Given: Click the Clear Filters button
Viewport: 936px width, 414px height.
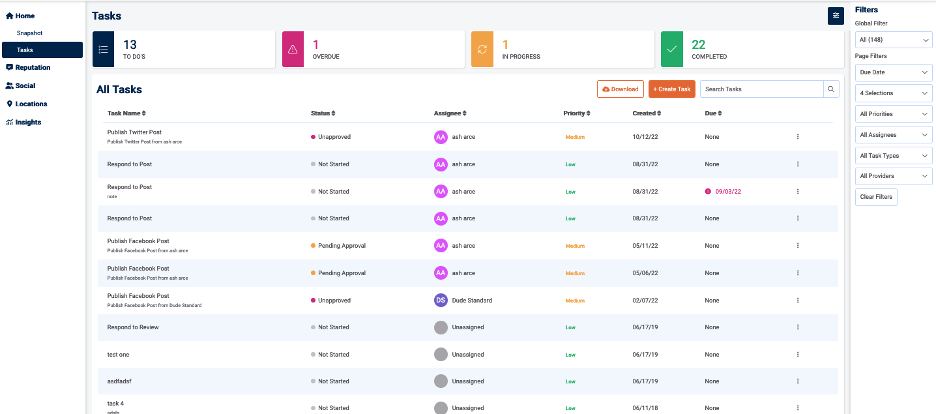Looking at the screenshot, I should [x=877, y=197].
